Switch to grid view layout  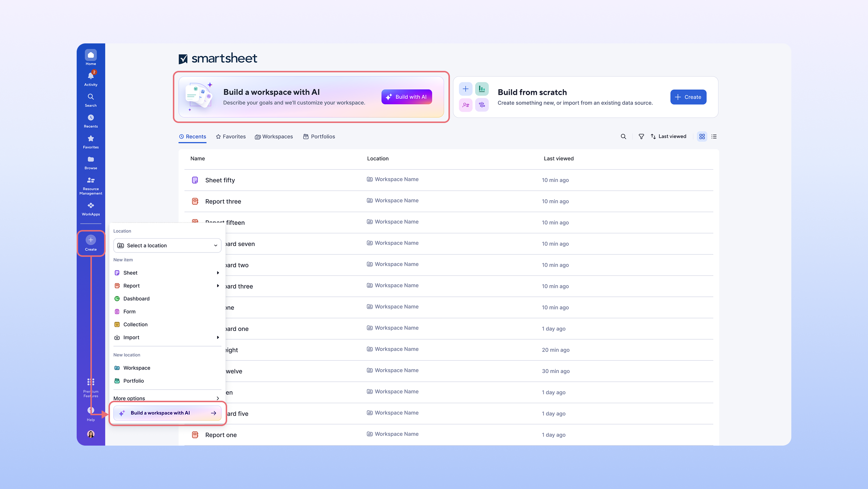coord(702,136)
